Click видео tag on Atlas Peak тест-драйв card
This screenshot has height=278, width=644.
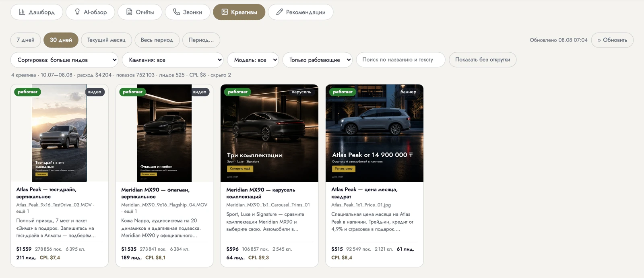coord(95,92)
